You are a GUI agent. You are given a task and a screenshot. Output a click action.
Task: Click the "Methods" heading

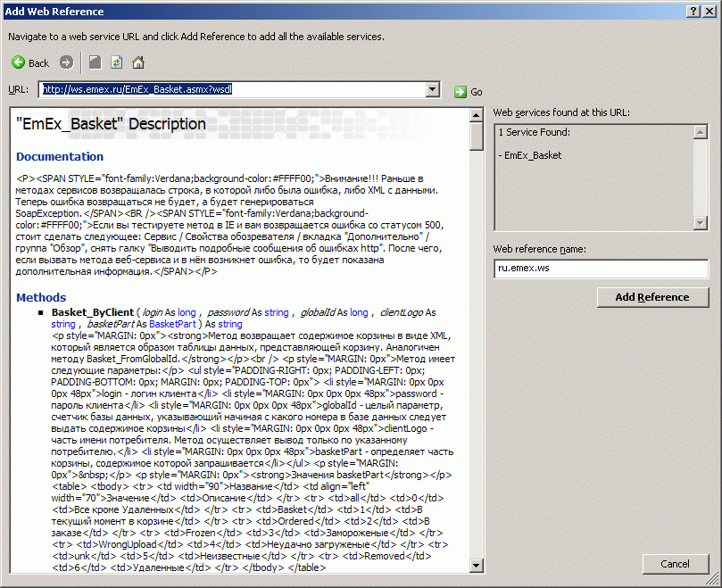click(41, 297)
